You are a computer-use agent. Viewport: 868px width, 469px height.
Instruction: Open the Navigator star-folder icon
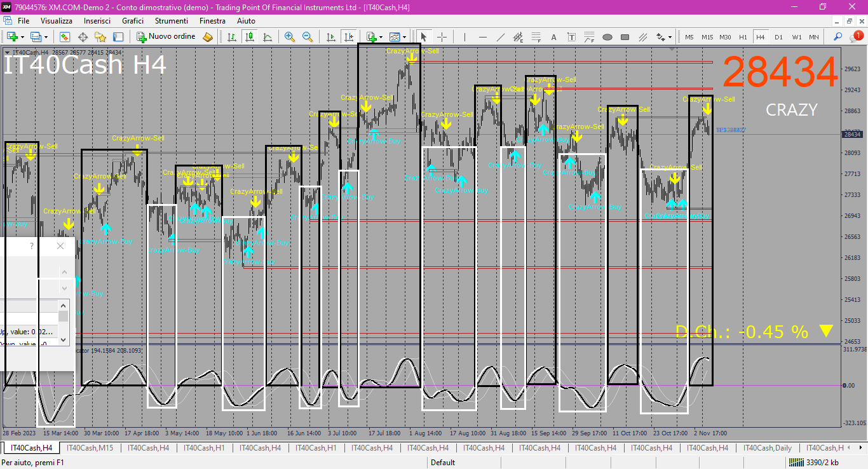pos(100,37)
